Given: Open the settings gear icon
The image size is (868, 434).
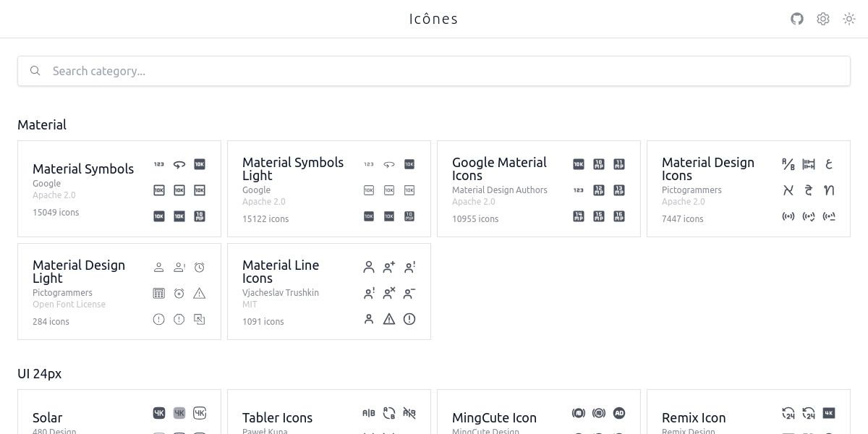Looking at the screenshot, I should (823, 19).
